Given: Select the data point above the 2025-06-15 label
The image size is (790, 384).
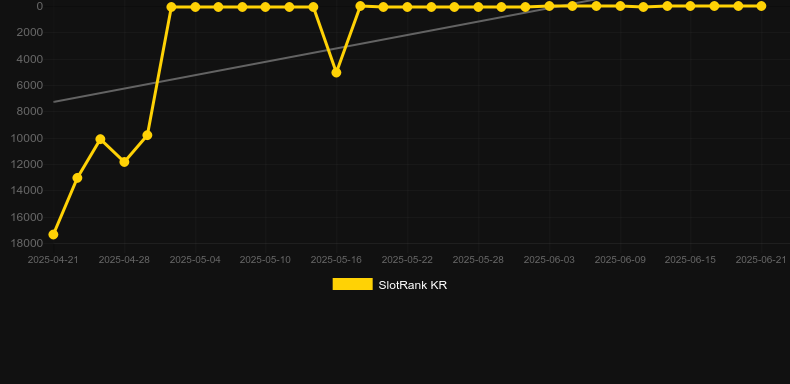Looking at the screenshot, I should tap(690, 6).
